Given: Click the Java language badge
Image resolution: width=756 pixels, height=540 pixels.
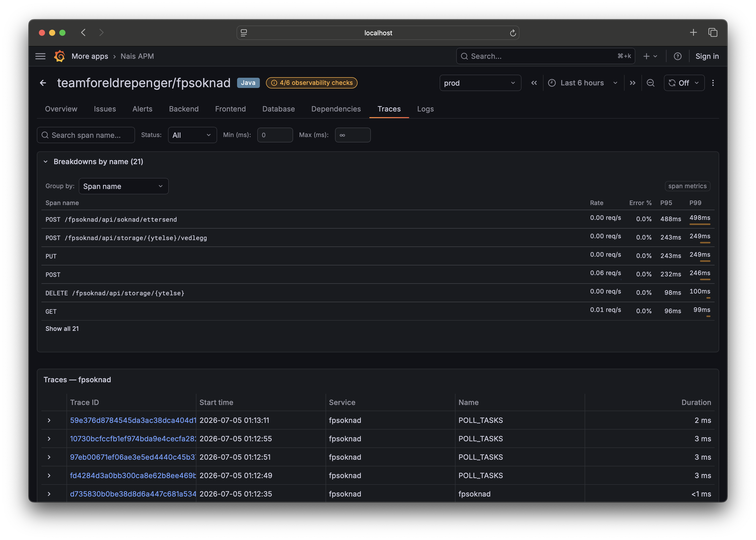Looking at the screenshot, I should click(248, 83).
